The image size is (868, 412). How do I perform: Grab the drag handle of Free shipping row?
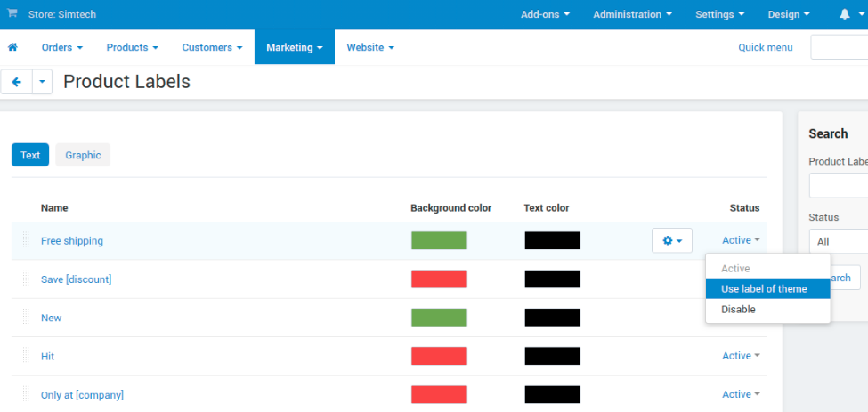pyautogui.click(x=26, y=240)
